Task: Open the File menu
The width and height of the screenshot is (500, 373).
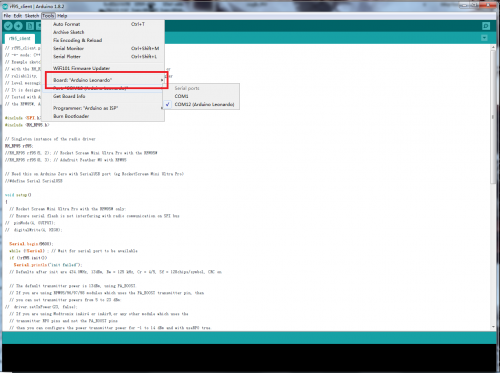Action: [7, 16]
